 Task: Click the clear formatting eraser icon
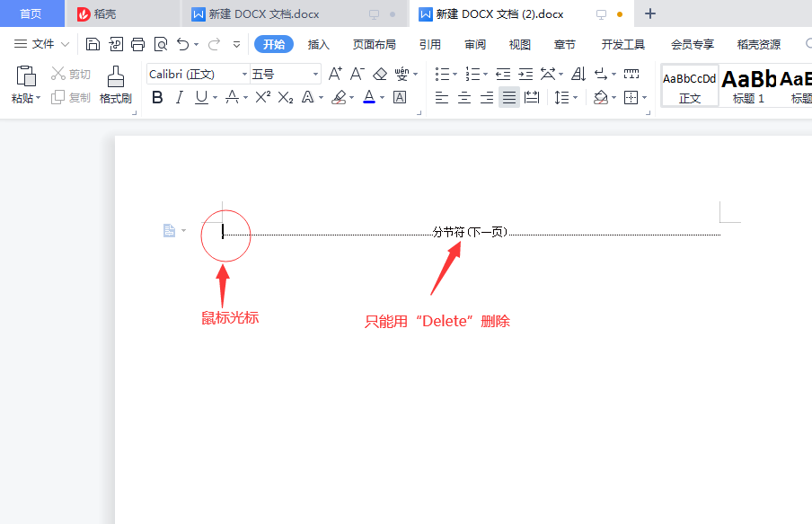380,74
